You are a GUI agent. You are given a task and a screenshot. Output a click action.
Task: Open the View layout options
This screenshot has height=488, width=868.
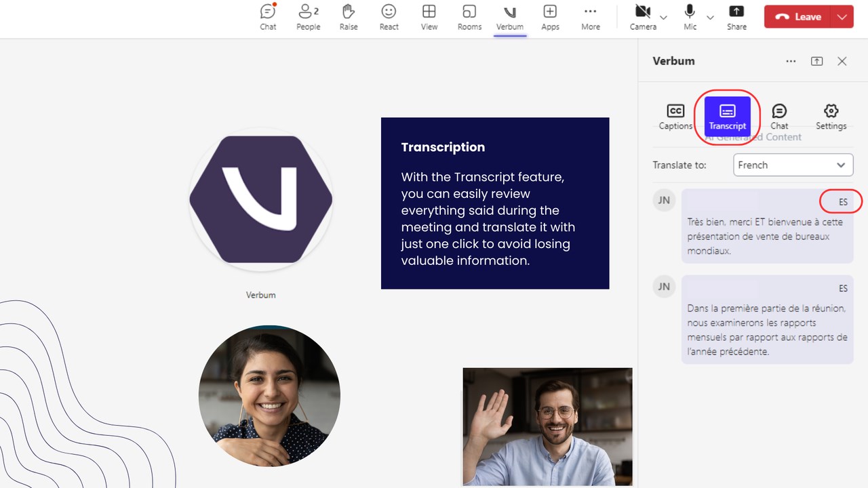(429, 18)
